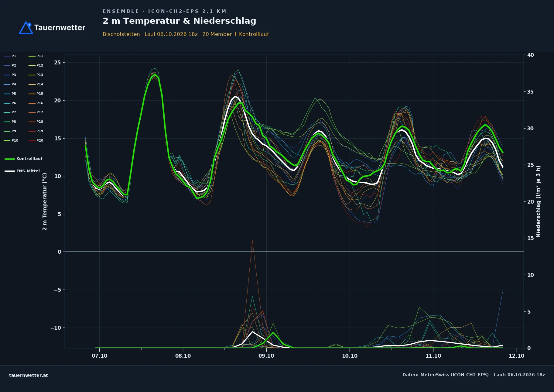
Task: Click the P14 legend entry
Action: (x=36, y=84)
